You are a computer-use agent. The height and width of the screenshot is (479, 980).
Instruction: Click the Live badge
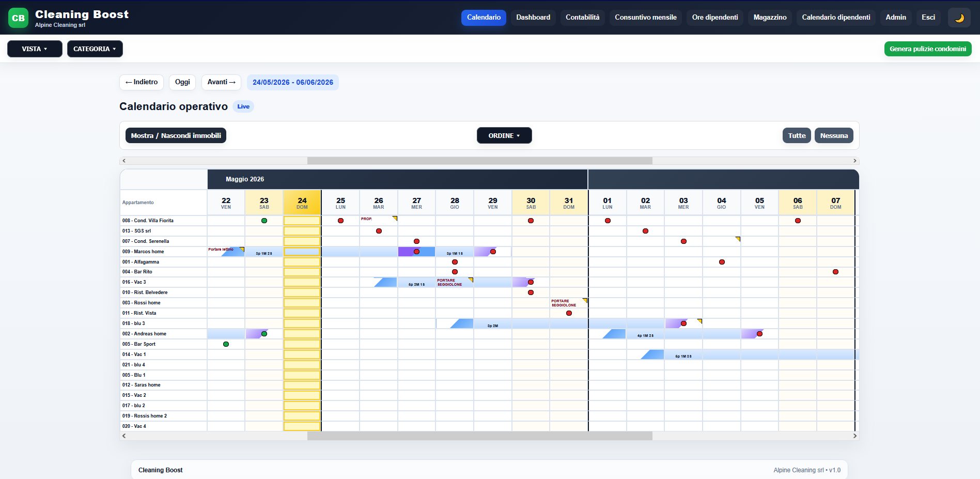tap(243, 106)
